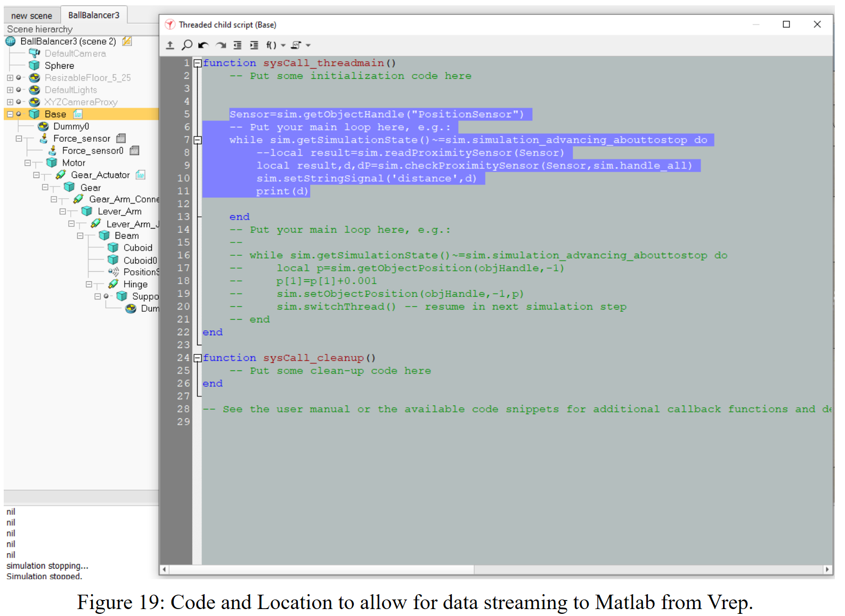
Task: Collapse the Base tree node
Action: coord(10,114)
